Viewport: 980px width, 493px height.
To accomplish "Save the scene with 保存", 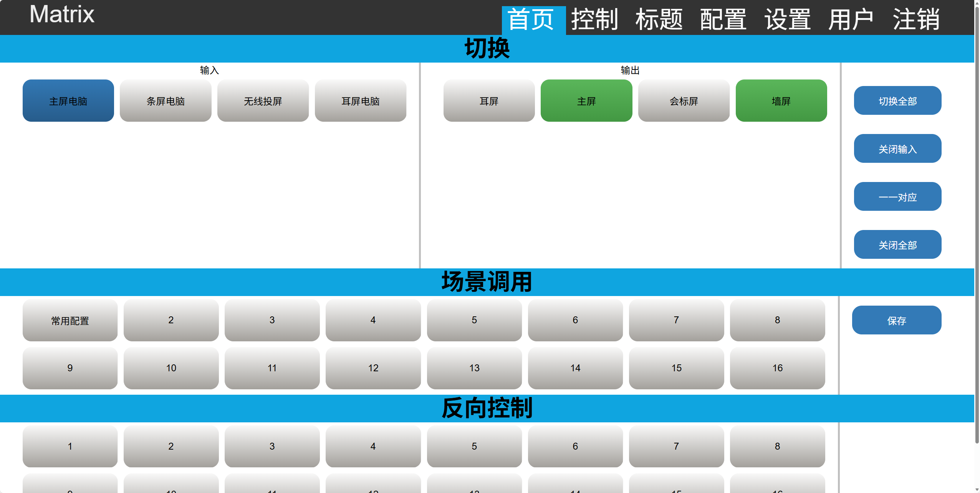I will click(x=896, y=320).
